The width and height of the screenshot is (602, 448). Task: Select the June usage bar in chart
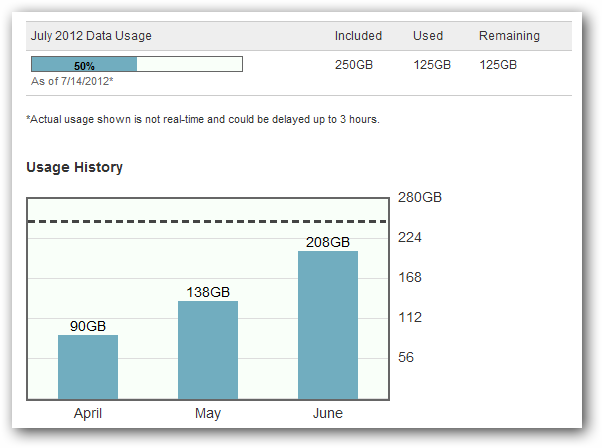(328, 325)
